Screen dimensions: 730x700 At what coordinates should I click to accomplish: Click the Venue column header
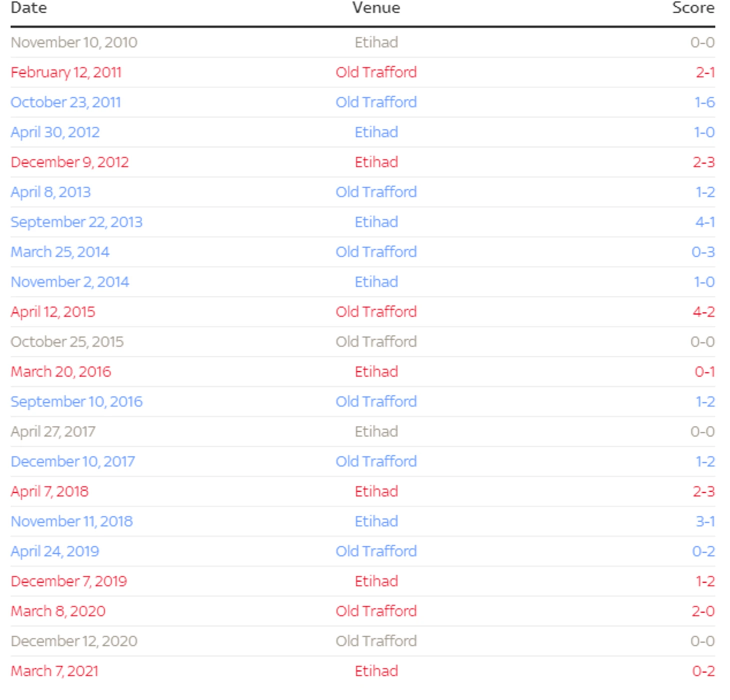pos(376,7)
